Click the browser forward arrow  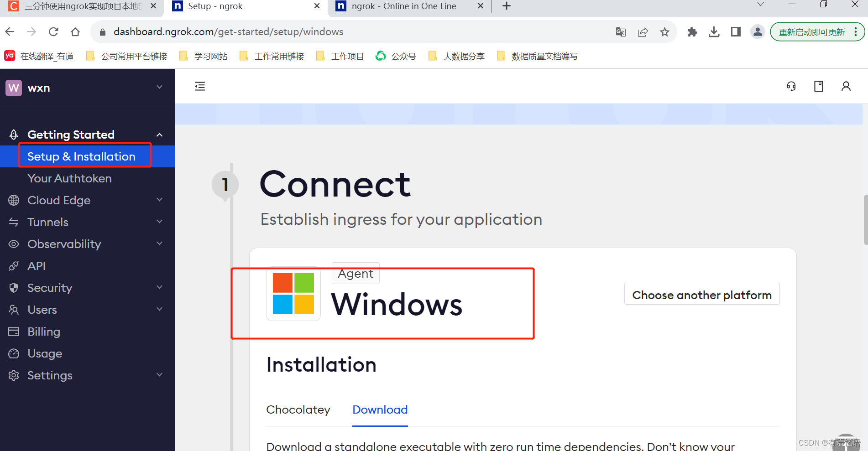point(31,32)
